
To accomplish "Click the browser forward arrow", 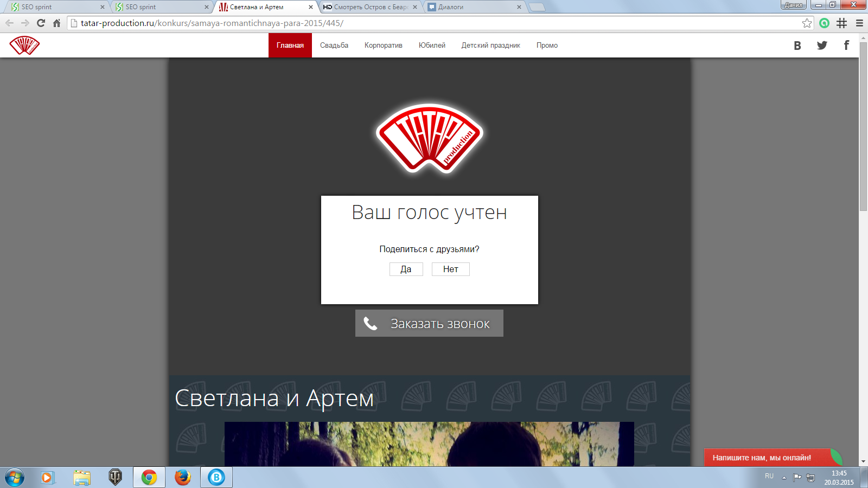I will click(x=25, y=23).
